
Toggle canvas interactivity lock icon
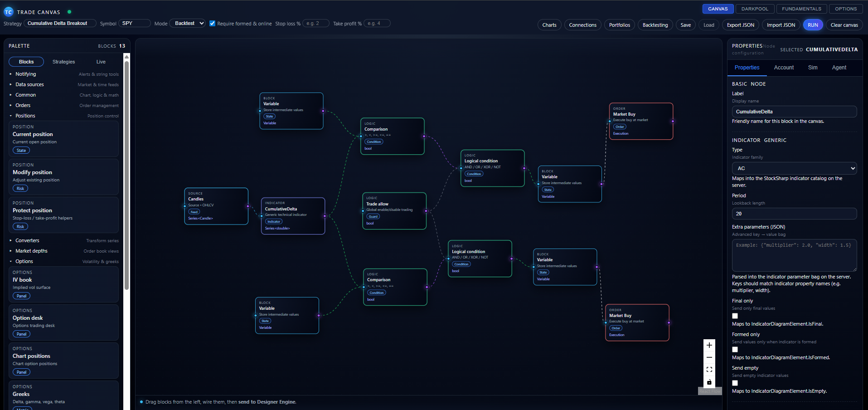tap(709, 382)
